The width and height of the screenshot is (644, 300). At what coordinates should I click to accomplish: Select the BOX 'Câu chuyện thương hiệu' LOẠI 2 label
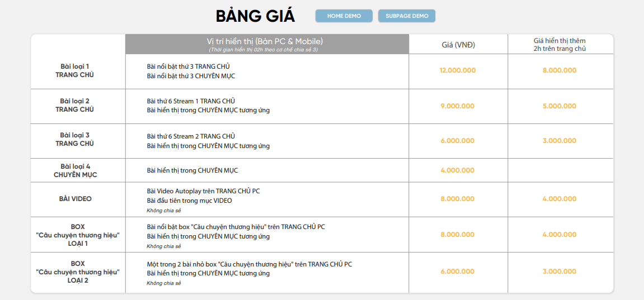(x=78, y=272)
